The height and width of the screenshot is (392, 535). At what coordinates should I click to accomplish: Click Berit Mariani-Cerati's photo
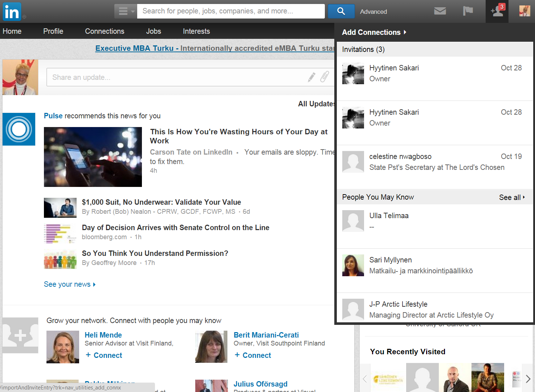[211, 347]
